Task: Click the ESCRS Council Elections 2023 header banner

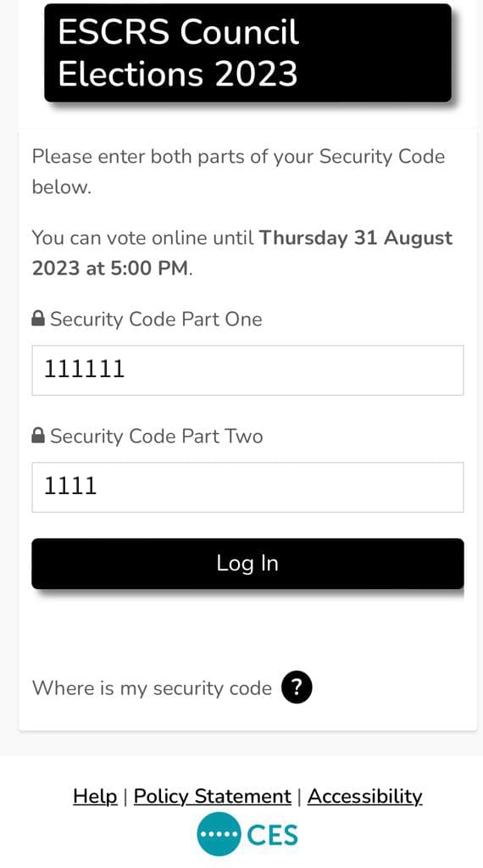Action: coord(247,53)
